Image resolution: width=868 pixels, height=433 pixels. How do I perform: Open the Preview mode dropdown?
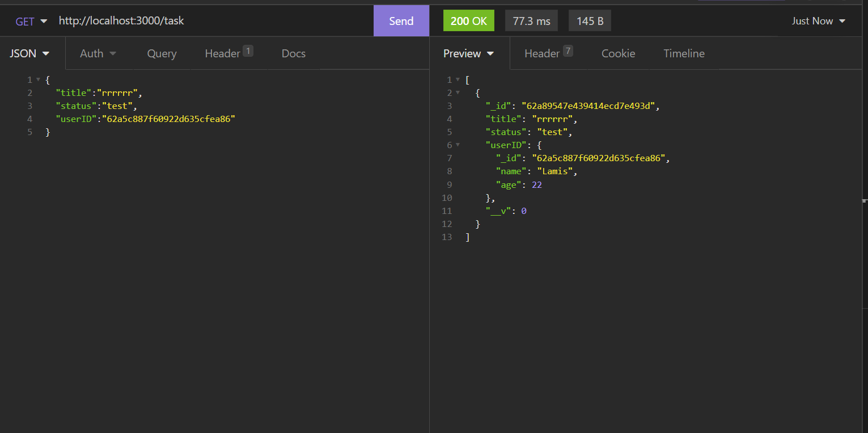pos(468,53)
